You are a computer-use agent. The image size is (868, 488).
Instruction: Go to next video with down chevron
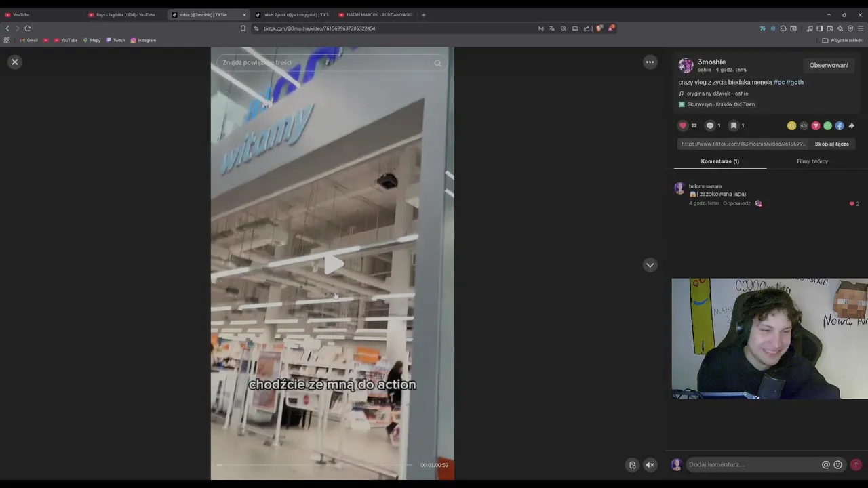click(650, 265)
